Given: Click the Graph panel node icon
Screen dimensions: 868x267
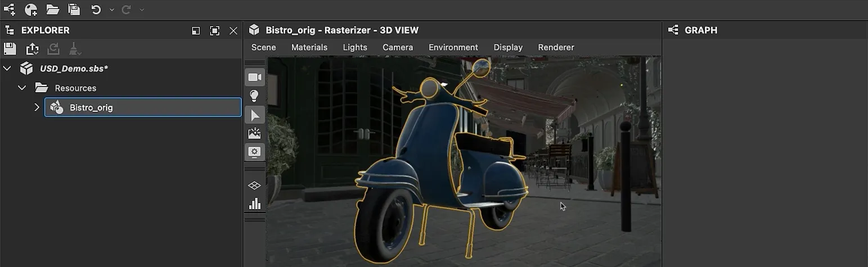Looking at the screenshot, I should pos(673,30).
